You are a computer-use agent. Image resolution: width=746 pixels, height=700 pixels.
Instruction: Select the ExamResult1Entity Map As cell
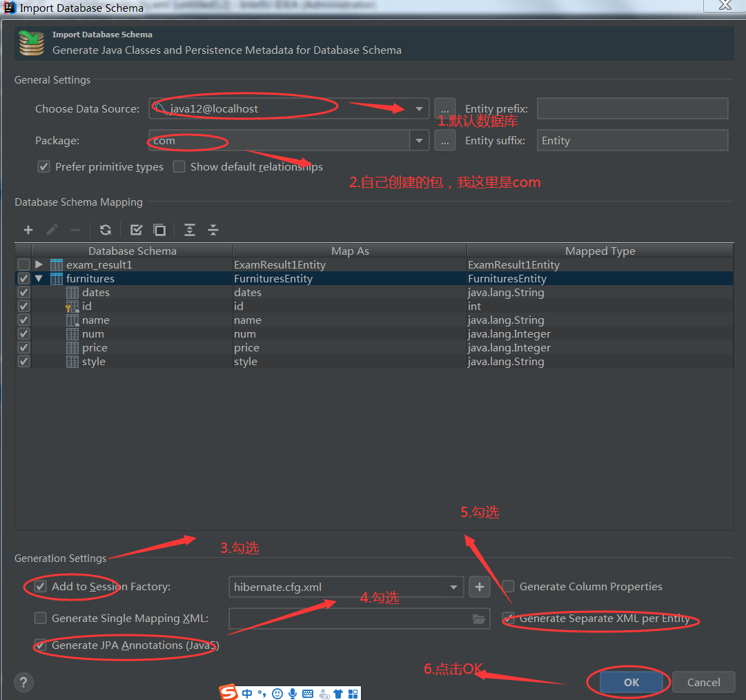(x=350, y=264)
